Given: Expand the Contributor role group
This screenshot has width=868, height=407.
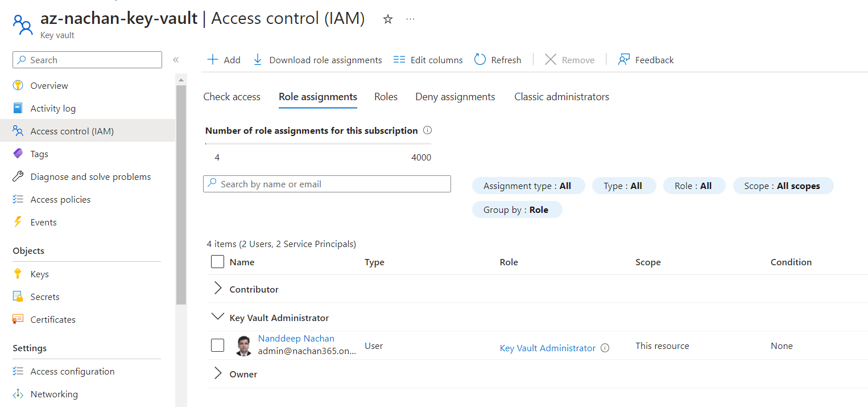Looking at the screenshot, I should tap(217, 289).
